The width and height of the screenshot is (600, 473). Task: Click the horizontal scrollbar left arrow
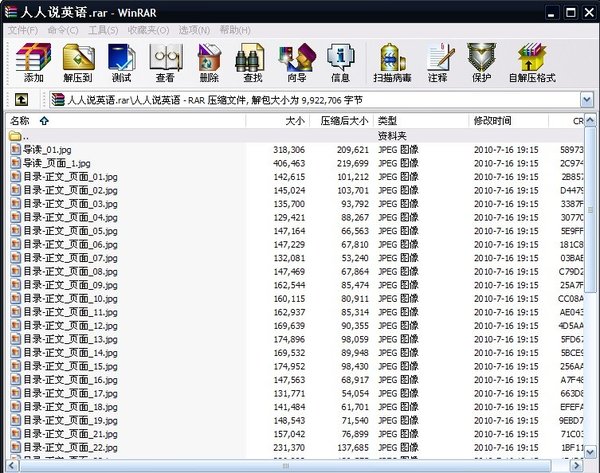tap(12, 466)
